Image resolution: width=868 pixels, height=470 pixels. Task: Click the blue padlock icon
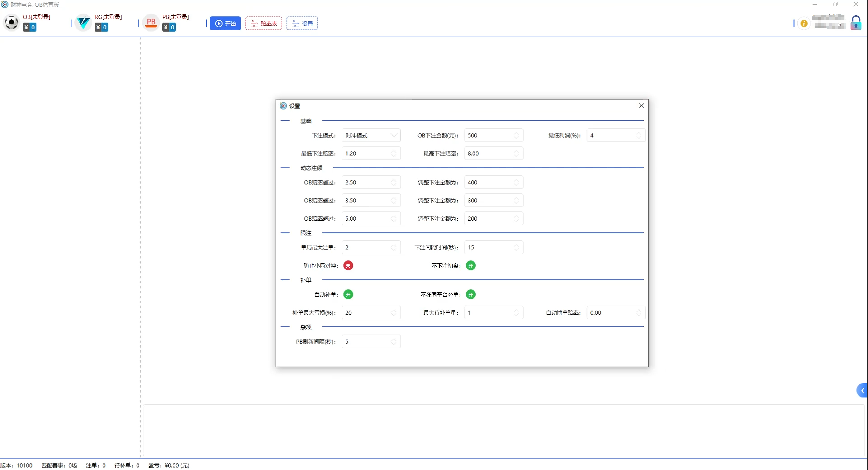coord(856,23)
